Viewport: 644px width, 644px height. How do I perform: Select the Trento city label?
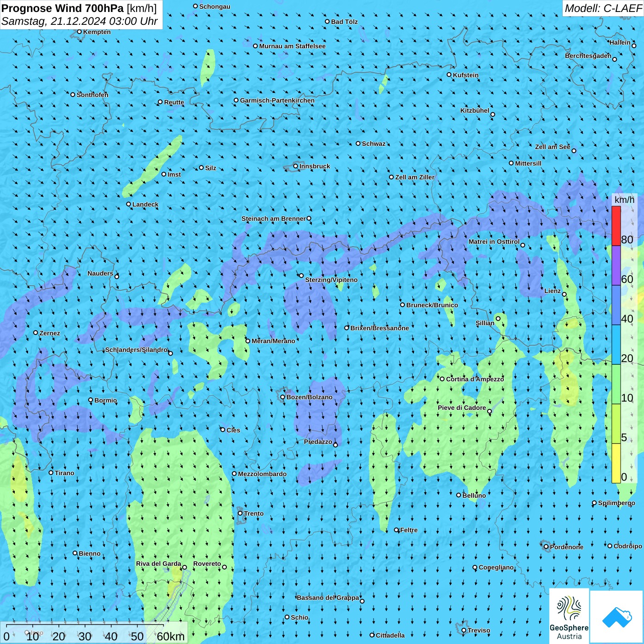(253, 513)
